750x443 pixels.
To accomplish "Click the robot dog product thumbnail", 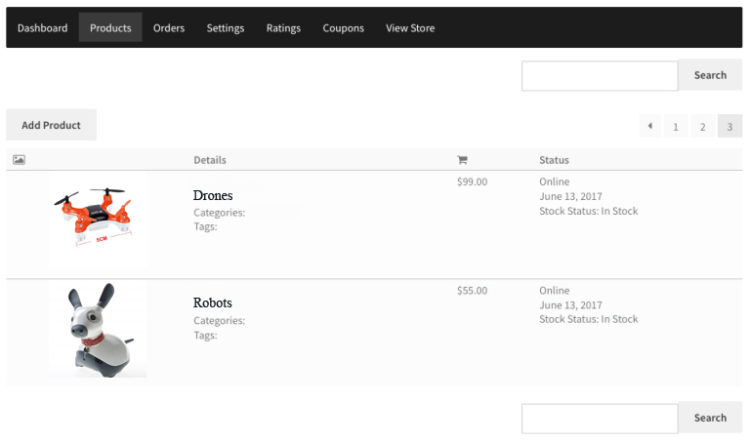I will point(98,330).
